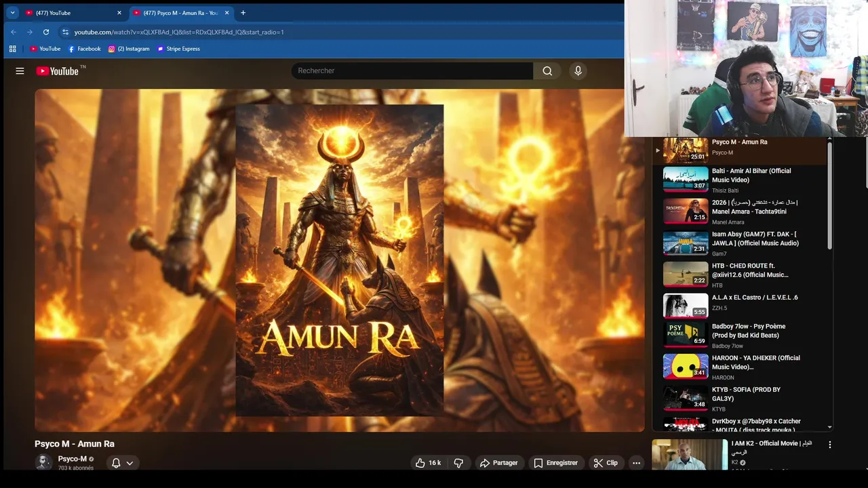Screen dimensions: 868x488
Task: Click the Amun Ra video player
Action: tap(339, 260)
